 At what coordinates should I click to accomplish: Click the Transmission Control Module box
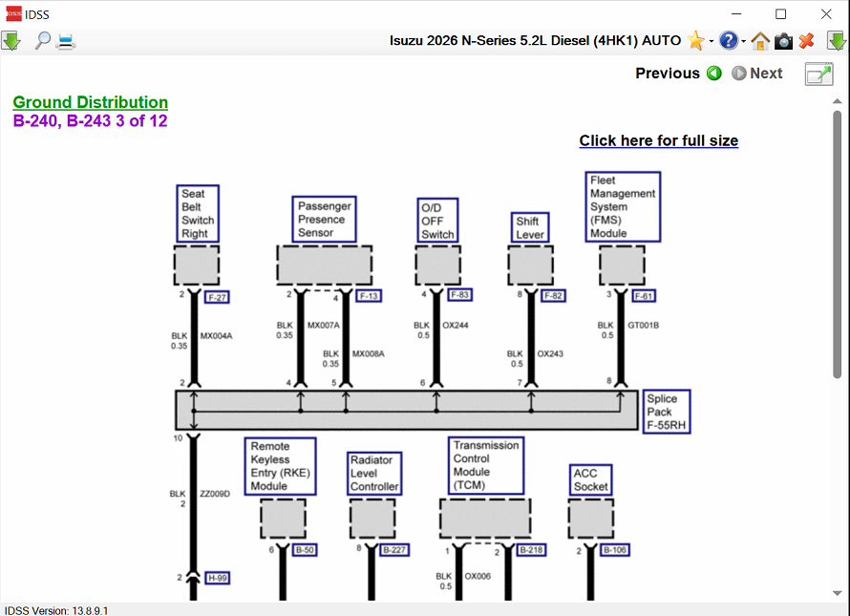(486, 465)
